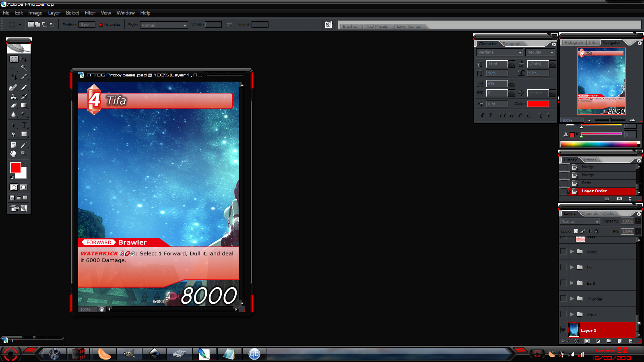Open the Verdana font family dropdown
Image resolution: width=644 pixels, height=362 pixels.
click(500, 52)
